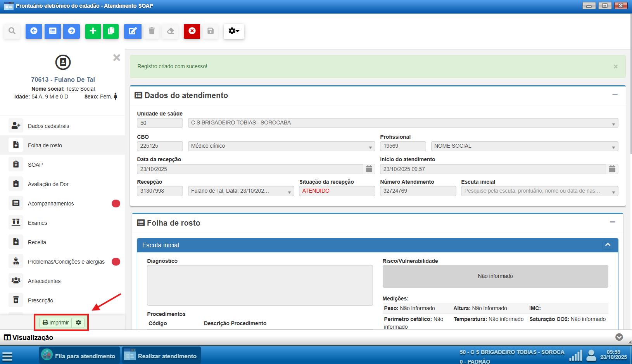Click the green plus add record icon
This screenshot has width=632, height=364.
(x=93, y=31)
